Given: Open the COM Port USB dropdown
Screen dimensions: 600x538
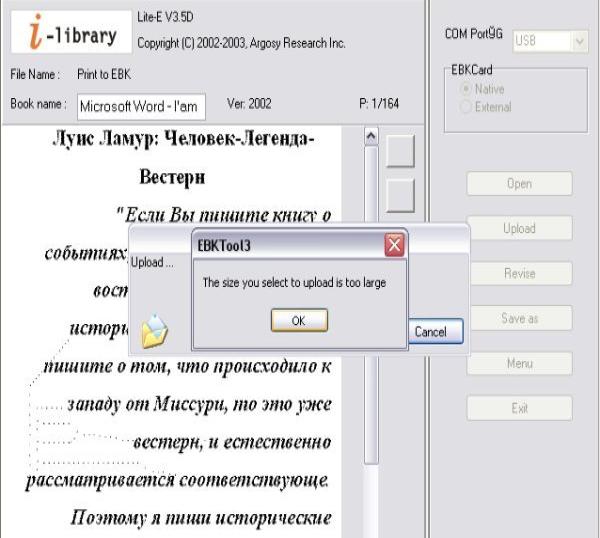Looking at the screenshot, I should [580, 41].
